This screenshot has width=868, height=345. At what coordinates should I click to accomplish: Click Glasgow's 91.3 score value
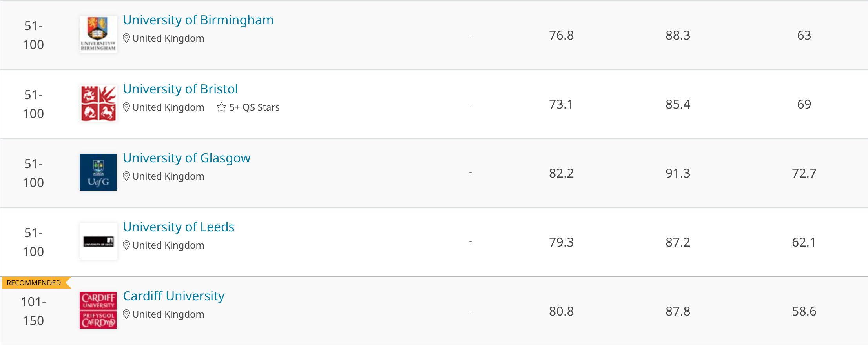click(x=678, y=173)
